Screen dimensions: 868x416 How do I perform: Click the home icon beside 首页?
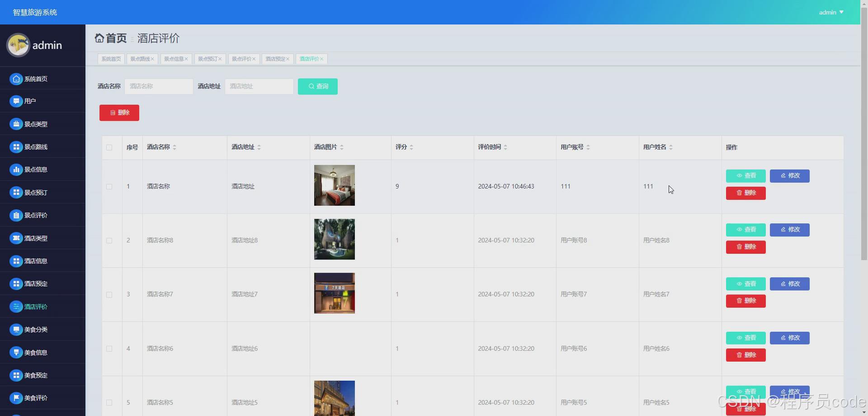pyautogui.click(x=99, y=38)
